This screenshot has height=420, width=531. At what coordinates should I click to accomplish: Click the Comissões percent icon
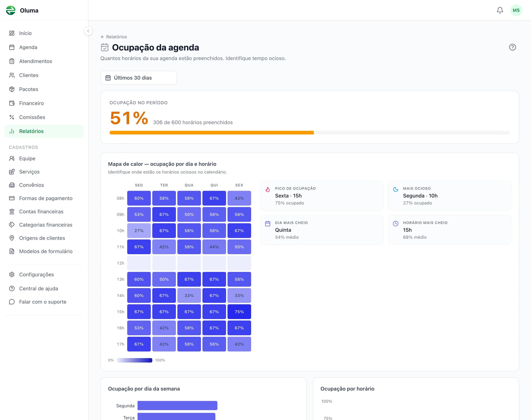tap(12, 117)
